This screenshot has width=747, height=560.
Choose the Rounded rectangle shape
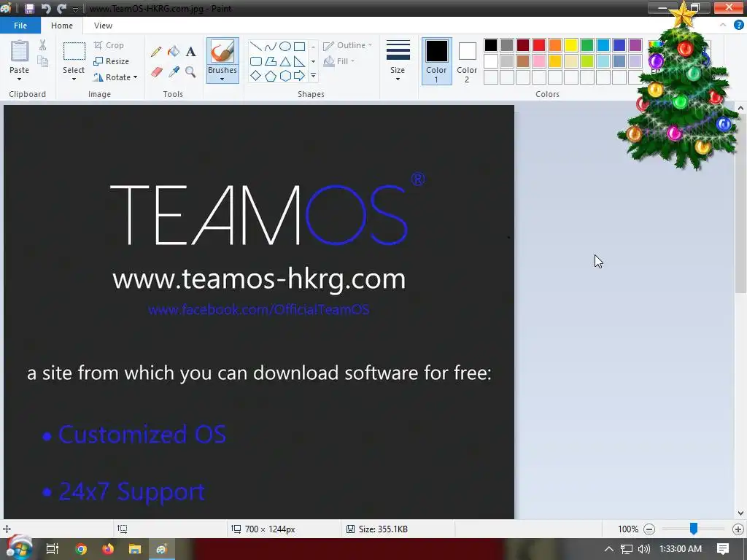pos(256,61)
